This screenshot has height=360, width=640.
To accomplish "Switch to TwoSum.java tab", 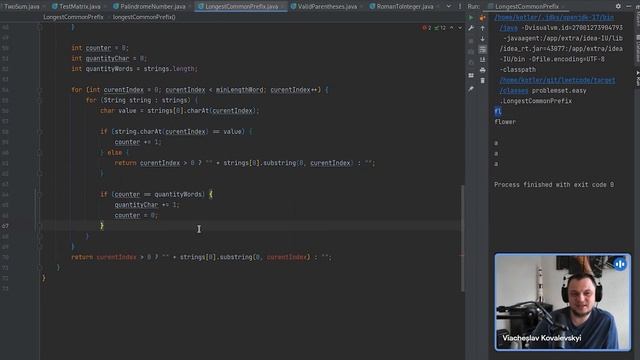I will point(21,7).
